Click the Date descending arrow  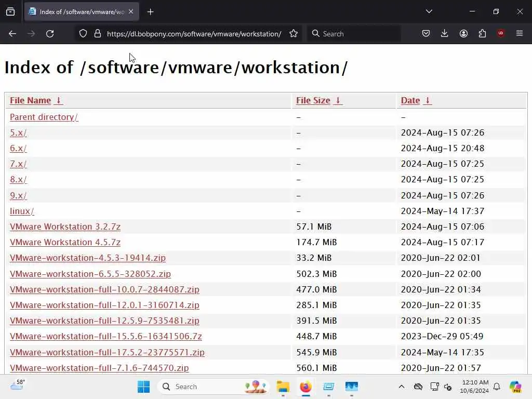[428, 100]
